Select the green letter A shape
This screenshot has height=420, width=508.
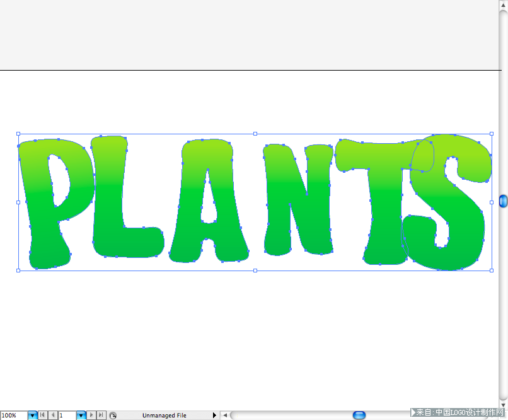(191, 207)
